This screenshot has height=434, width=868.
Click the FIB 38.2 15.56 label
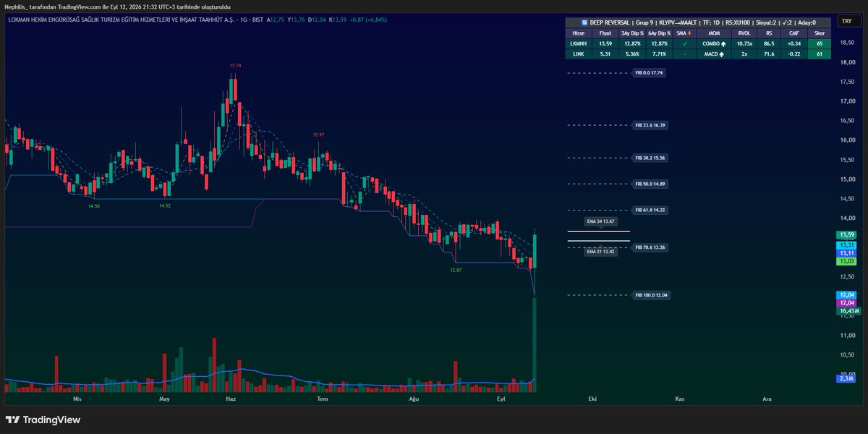pos(650,158)
